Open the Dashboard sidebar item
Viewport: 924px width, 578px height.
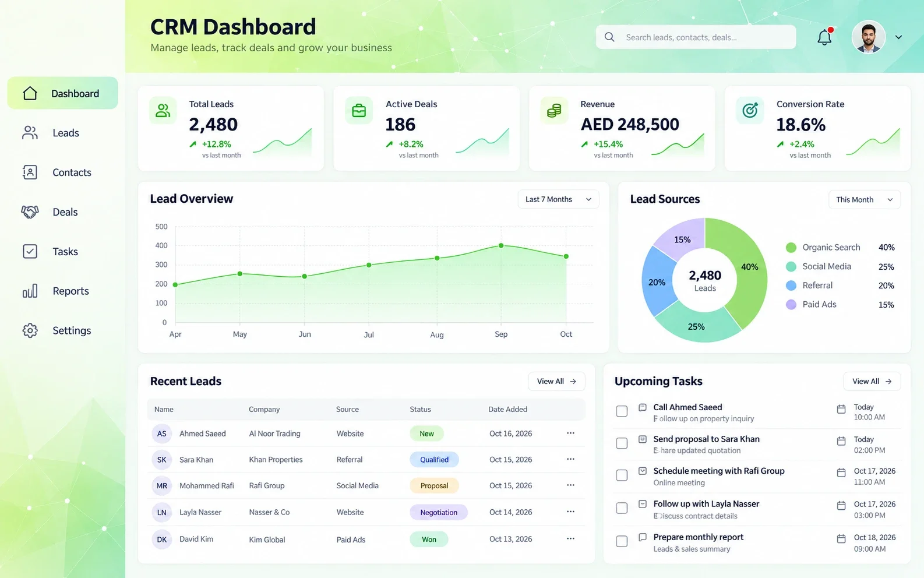(x=62, y=93)
